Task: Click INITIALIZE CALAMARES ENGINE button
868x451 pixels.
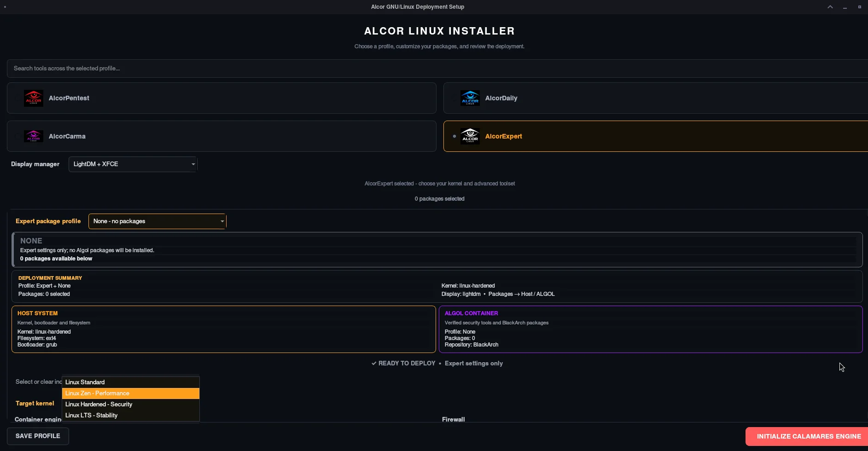Action: tap(807, 436)
